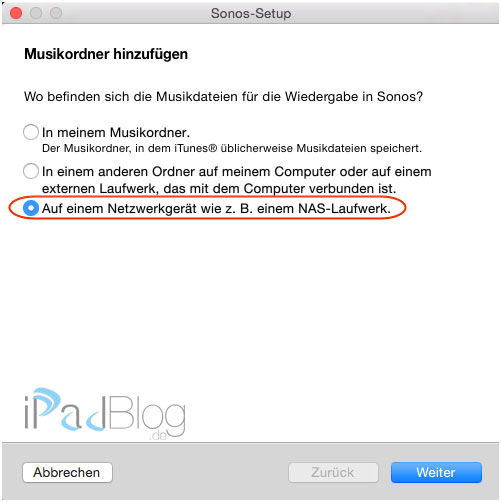The image size is (501, 502).
Task: Click the "Wo befinden sich die Musikdateien" question text
Action: (223, 97)
